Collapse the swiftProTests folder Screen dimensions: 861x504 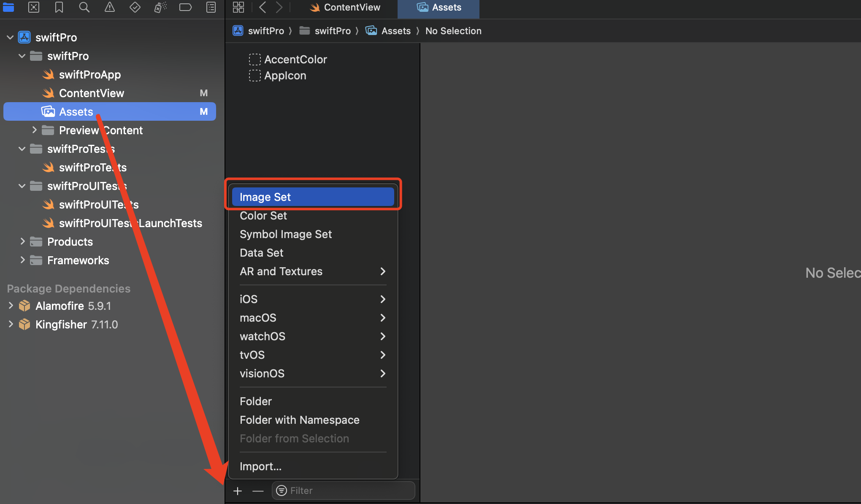[22, 149]
